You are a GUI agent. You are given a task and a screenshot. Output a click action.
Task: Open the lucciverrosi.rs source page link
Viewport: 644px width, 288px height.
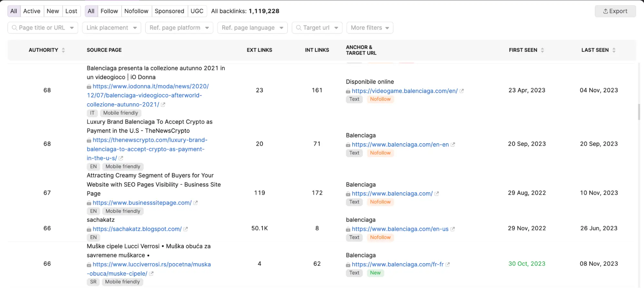151,265
